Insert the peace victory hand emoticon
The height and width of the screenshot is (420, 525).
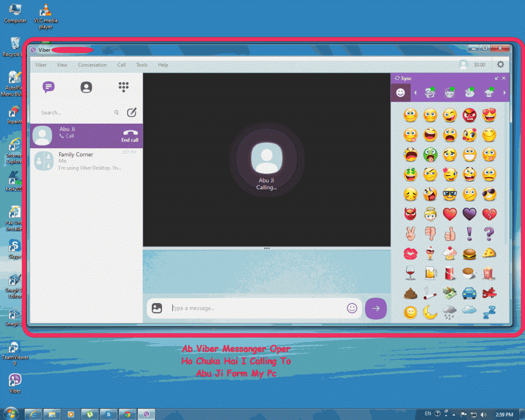pos(411,233)
